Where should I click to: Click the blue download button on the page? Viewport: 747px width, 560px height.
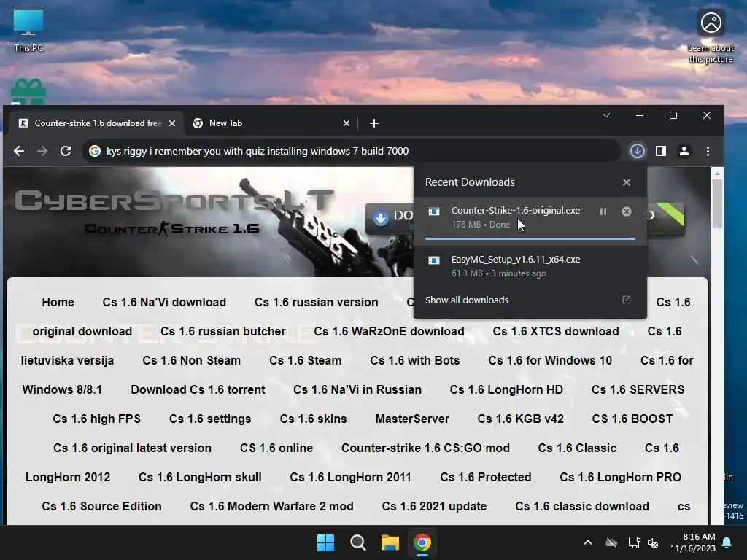(390, 217)
